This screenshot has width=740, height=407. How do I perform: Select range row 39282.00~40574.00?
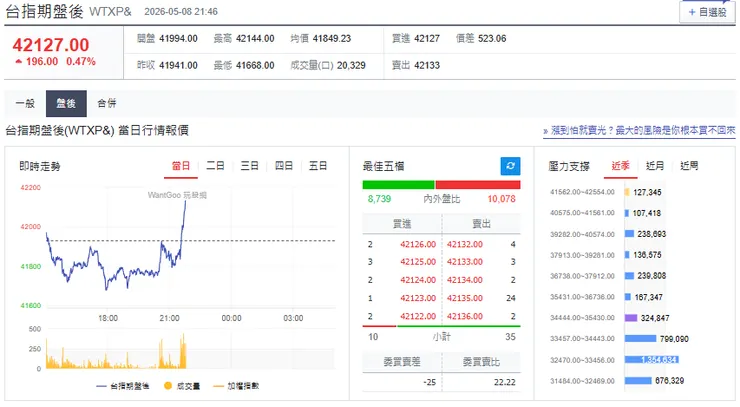point(582,234)
